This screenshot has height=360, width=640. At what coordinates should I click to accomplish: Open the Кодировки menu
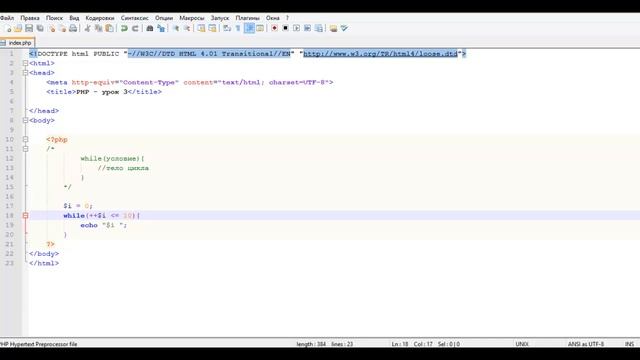pos(100,18)
